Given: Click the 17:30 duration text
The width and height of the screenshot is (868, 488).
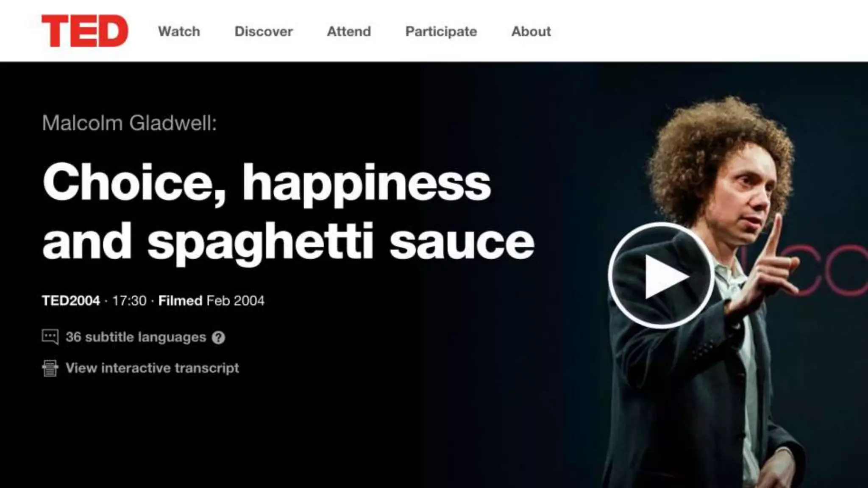Looking at the screenshot, I should coord(129,301).
